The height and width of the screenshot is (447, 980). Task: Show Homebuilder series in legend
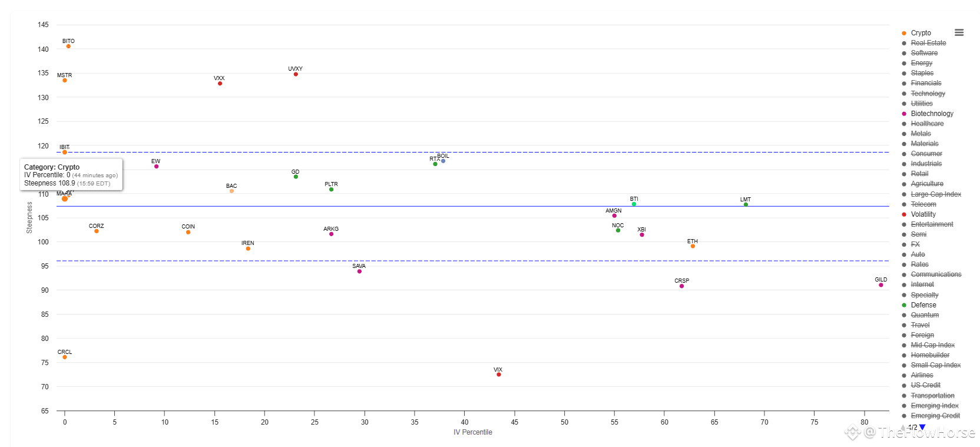(x=930, y=355)
